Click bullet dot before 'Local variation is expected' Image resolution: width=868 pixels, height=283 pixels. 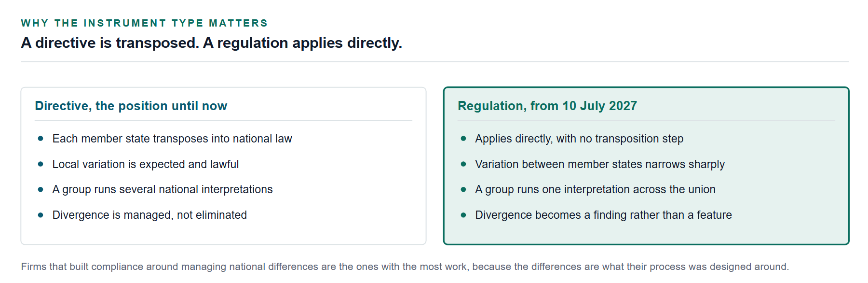pyautogui.click(x=41, y=164)
